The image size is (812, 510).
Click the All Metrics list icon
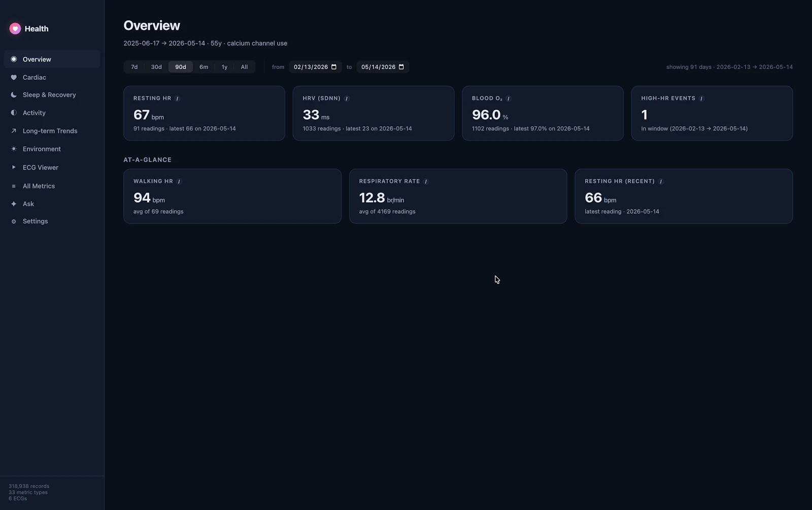point(14,186)
